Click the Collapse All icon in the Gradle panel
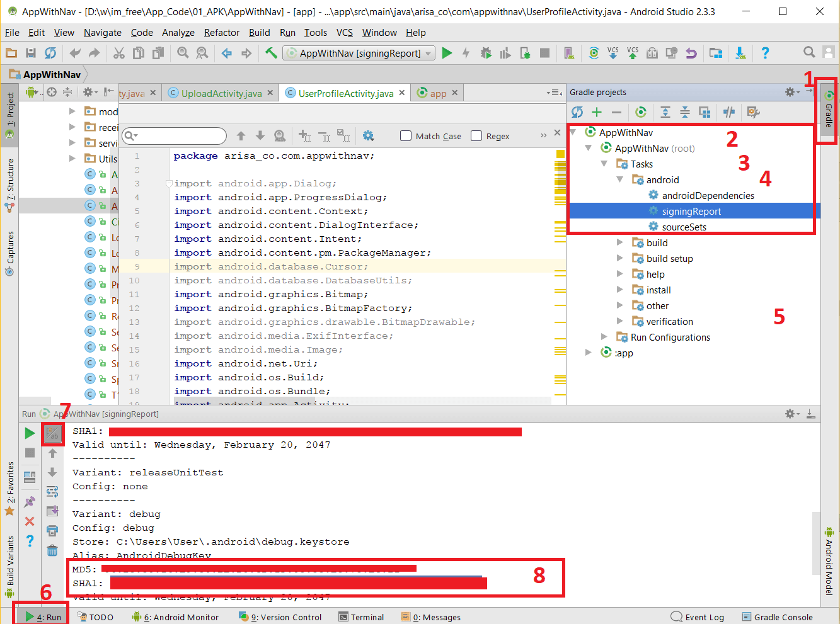This screenshot has width=840, height=624. tap(685, 112)
